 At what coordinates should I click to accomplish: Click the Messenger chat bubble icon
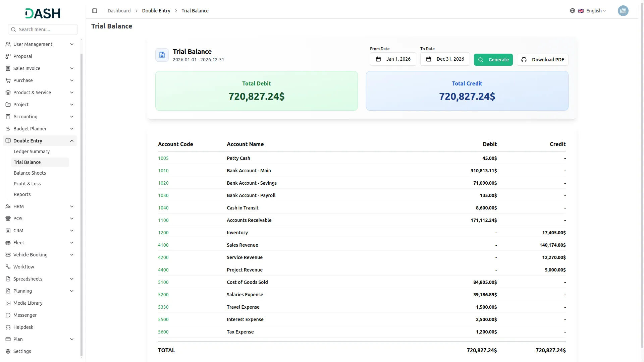[8, 315]
